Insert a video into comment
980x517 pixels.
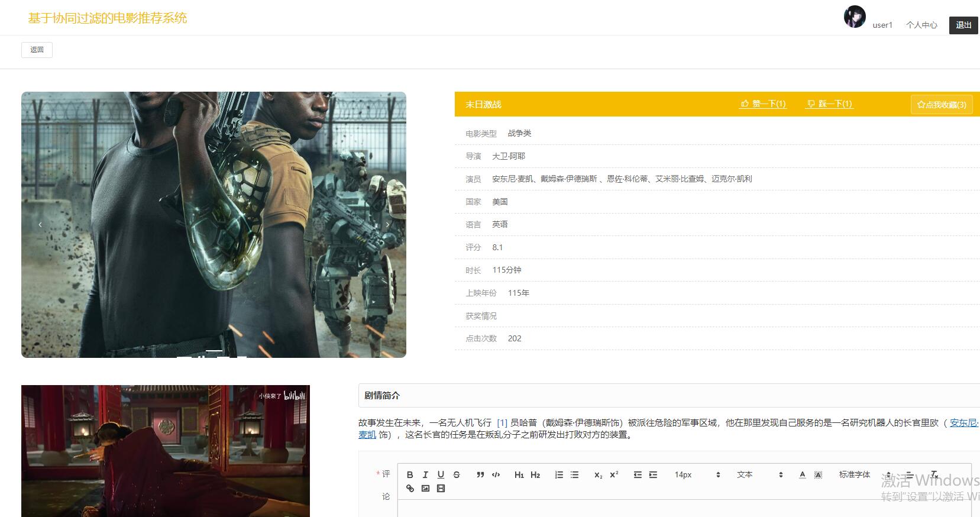coord(441,488)
